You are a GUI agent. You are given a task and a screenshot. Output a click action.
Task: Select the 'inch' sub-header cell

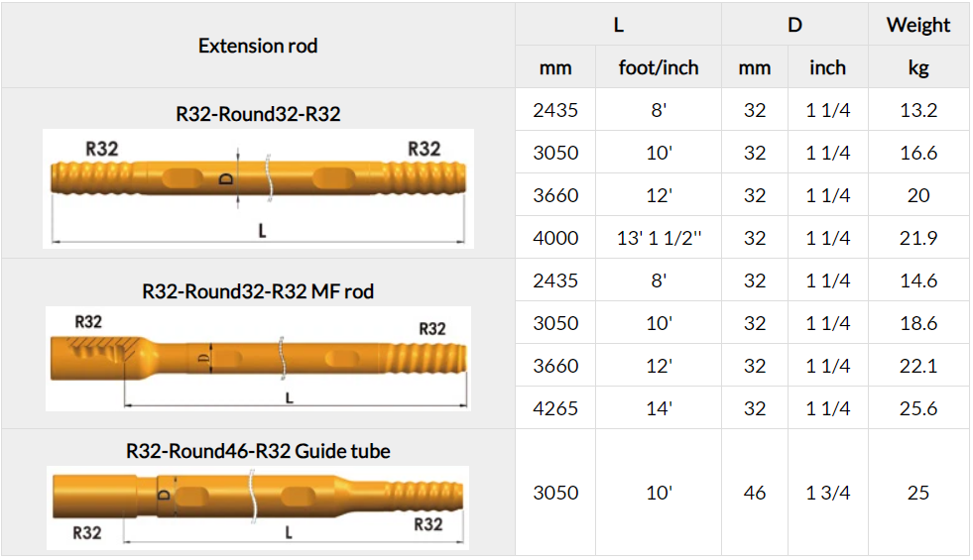coord(827,67)
